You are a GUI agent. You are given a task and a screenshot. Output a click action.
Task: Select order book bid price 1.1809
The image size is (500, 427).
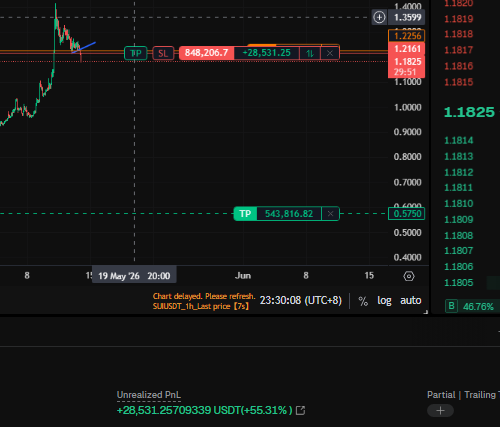(x=459, y=220)
